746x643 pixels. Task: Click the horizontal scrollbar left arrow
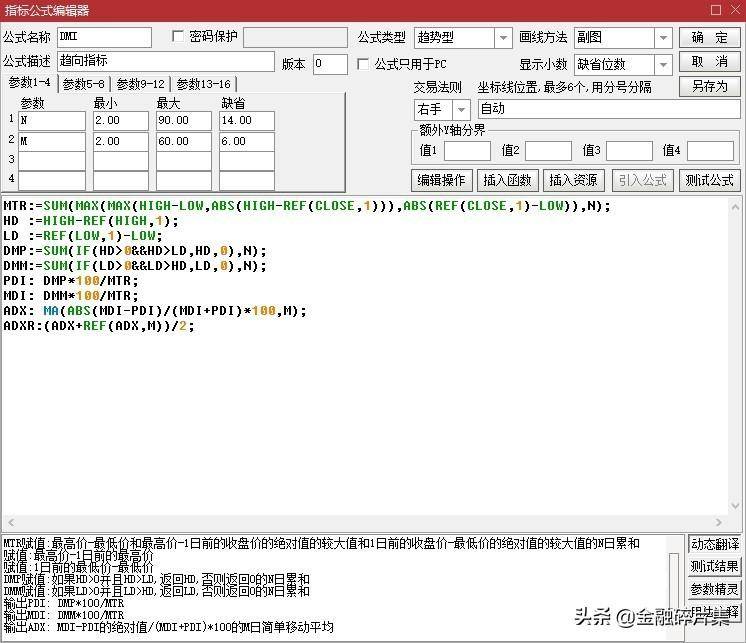tap(11, 522)
